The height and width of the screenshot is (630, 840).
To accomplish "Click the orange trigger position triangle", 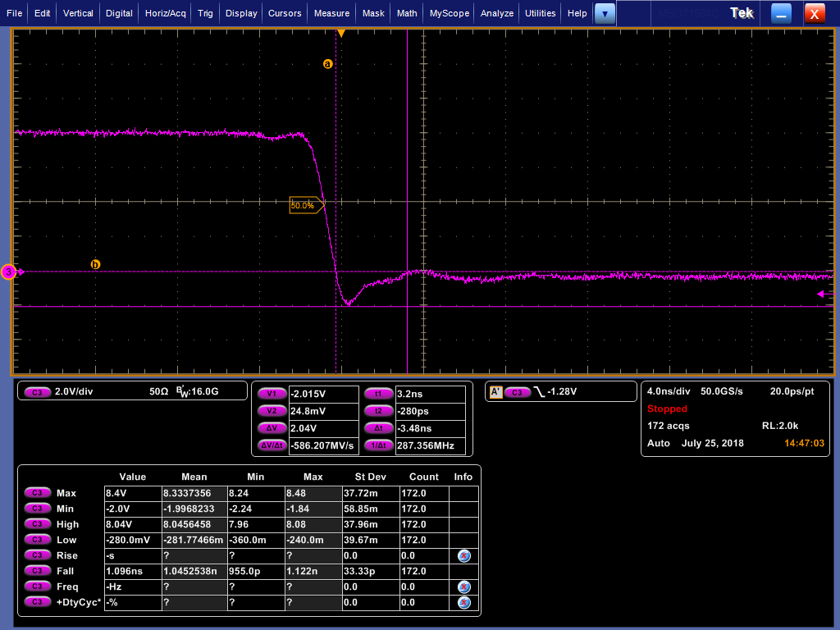I will (x=340, y=33).
